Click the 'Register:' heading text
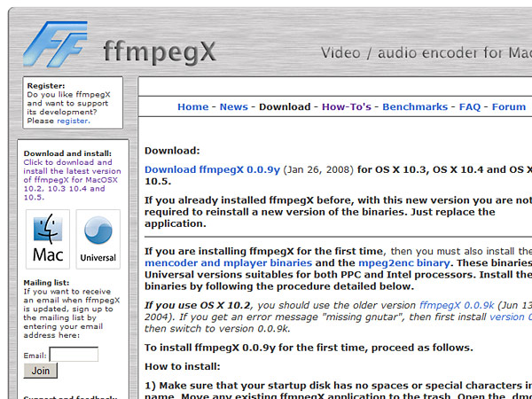This screenshot has height=399, width=532. [x=46, y=86]
